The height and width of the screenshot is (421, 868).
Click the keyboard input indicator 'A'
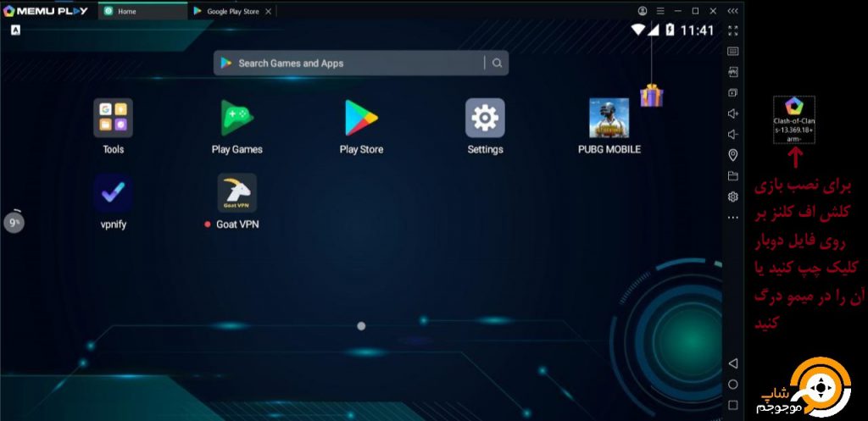[x=15, y=30]
